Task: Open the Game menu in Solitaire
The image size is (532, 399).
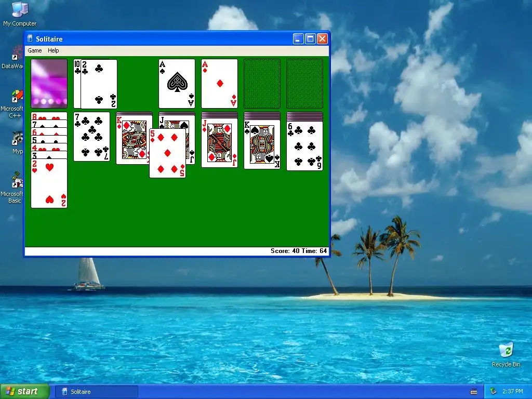Action: (x=35, y=50)
